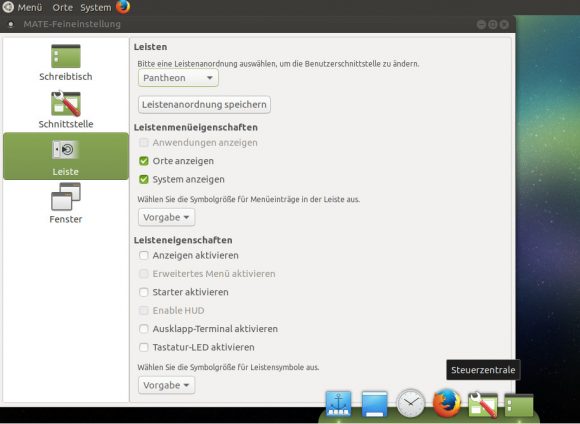Click the Menü logo icon in panel

coord(8,7)
